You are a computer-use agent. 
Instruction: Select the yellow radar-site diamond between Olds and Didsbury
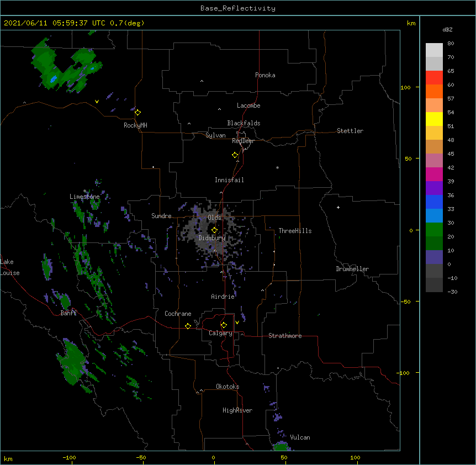(x=214, y=230)
